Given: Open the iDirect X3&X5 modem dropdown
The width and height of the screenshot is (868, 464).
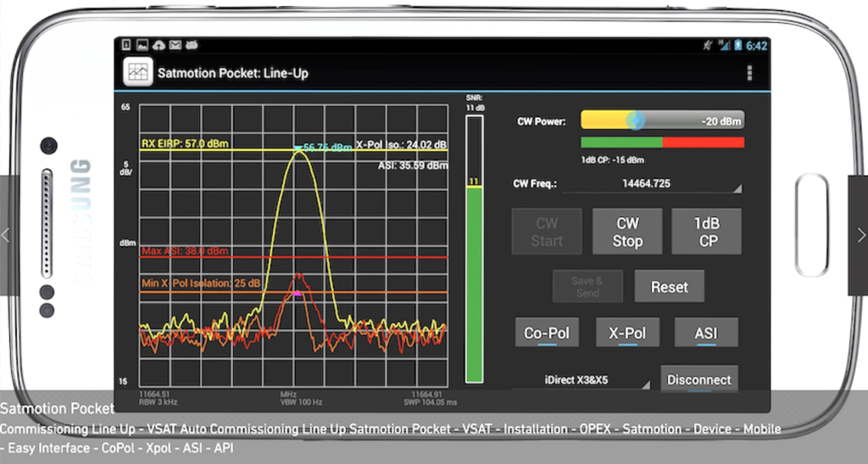Looking at the screenshot, I should tap(580, 380).
